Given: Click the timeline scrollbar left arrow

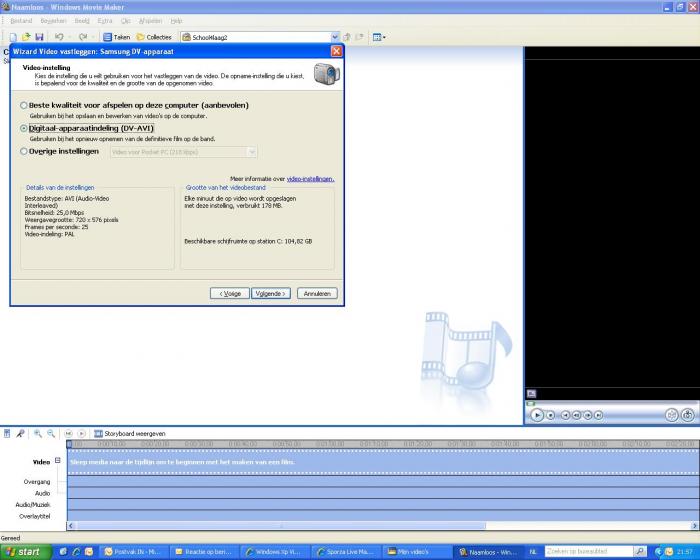Looking at the screenshot, I should [71, 526].
